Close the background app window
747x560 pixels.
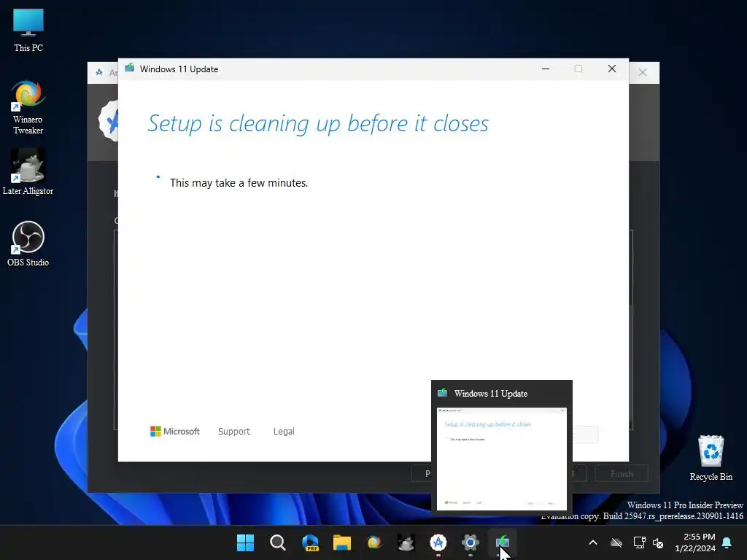[643, 72]
